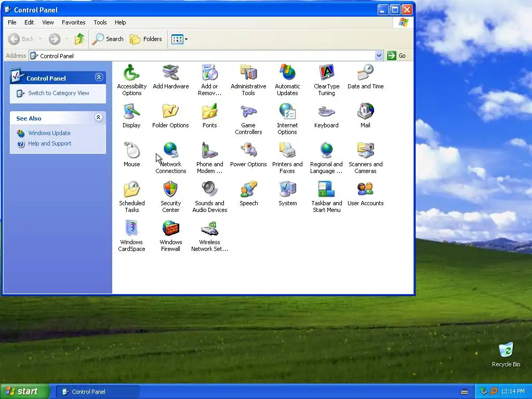This screenshot has width=532, height=399.
Task: Collapse the See Also section
Action: (x=98, y=117)
